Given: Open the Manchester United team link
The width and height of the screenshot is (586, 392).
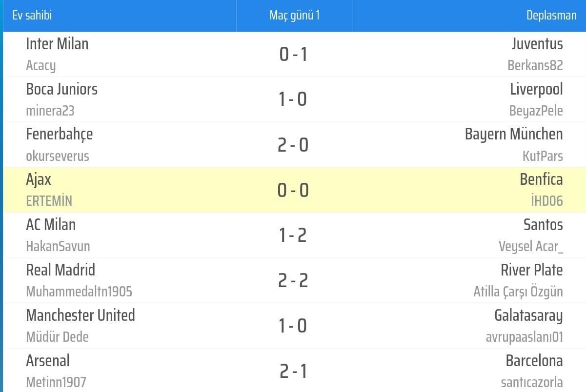Looking at the screenshot, I should (80, 315).
